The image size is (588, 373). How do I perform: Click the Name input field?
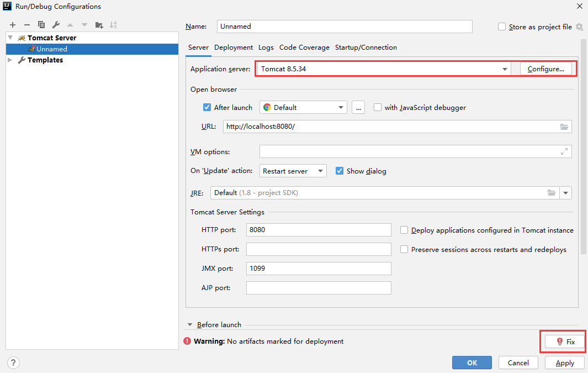345,27
